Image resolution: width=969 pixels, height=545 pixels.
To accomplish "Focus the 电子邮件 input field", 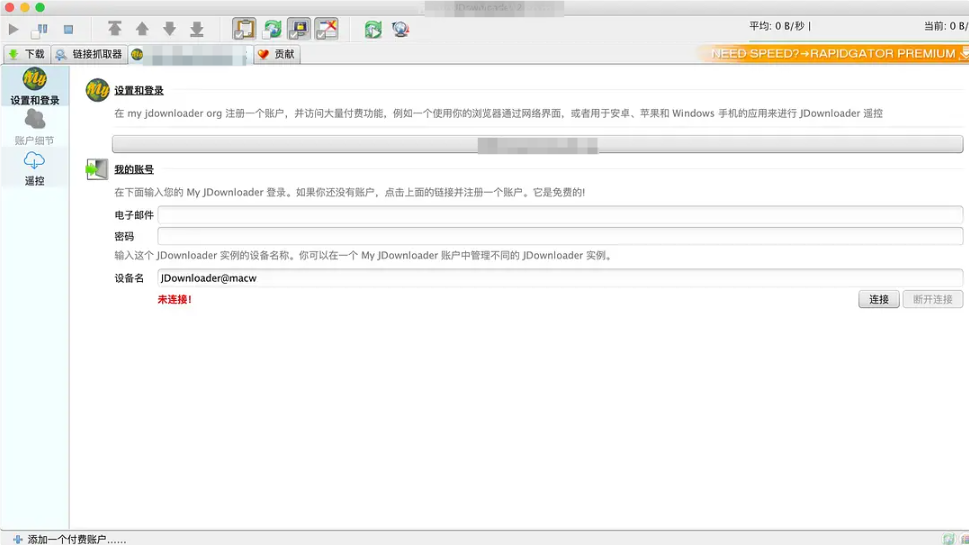I will pos(560,215).
